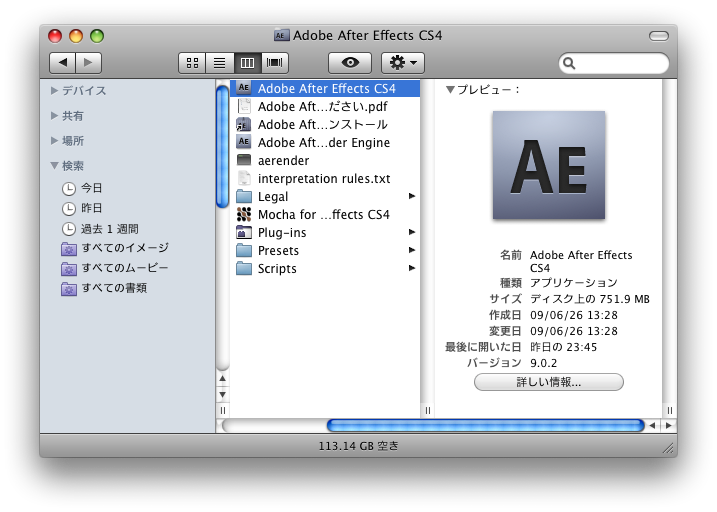717x512 pixels.
Task: Zoom the window with green button
Action: (x=97, y=36)
